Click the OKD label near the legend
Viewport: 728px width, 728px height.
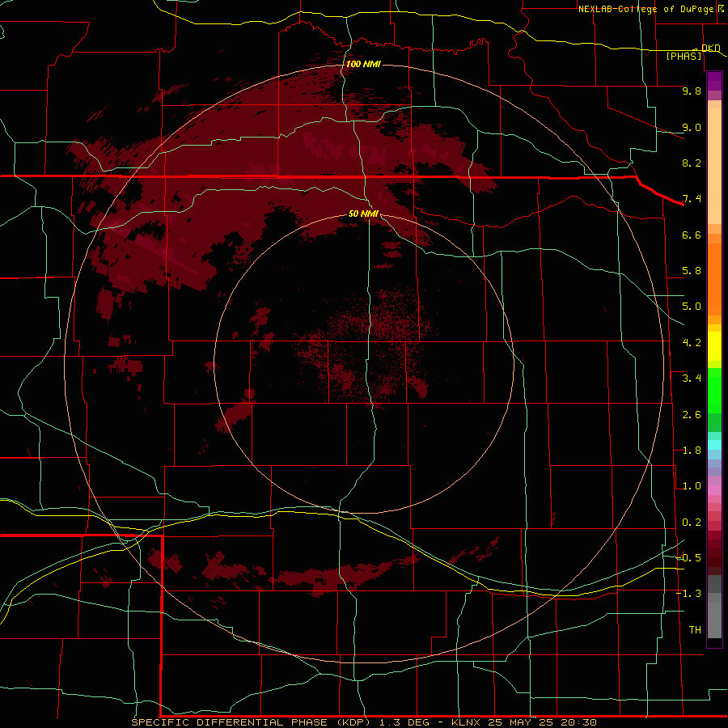(x=711, y=48)
